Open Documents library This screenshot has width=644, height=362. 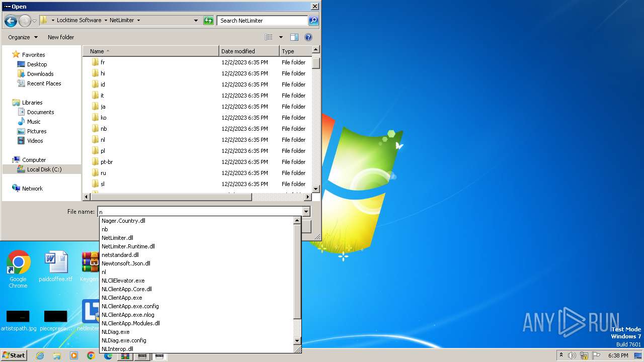40,112
